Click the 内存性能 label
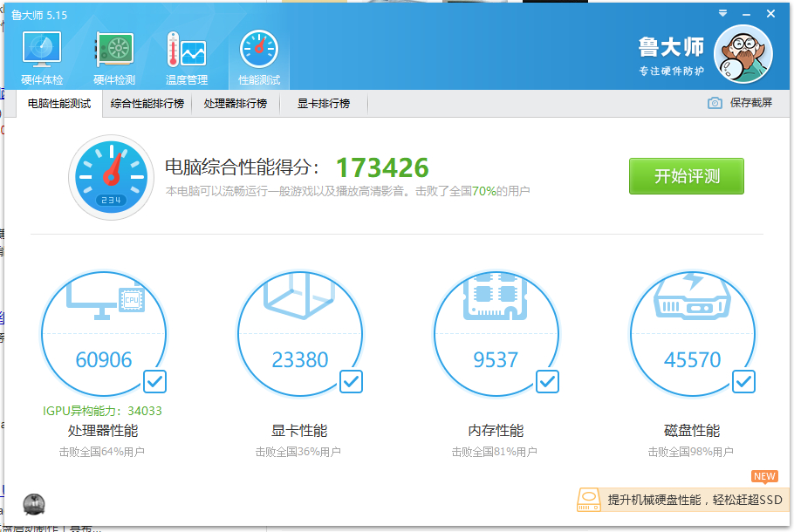The image size is (794, 532). pos(496,431)
